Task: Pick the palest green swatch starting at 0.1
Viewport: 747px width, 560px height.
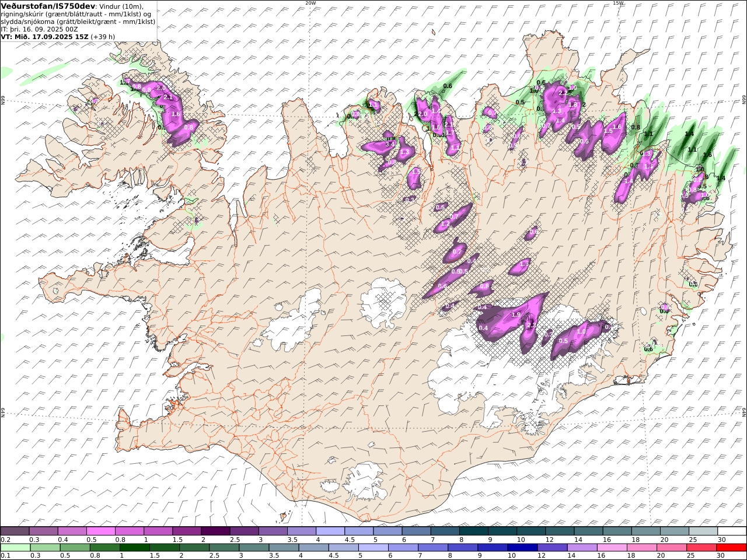Action: pyautogui.click(x=15, y=548)
